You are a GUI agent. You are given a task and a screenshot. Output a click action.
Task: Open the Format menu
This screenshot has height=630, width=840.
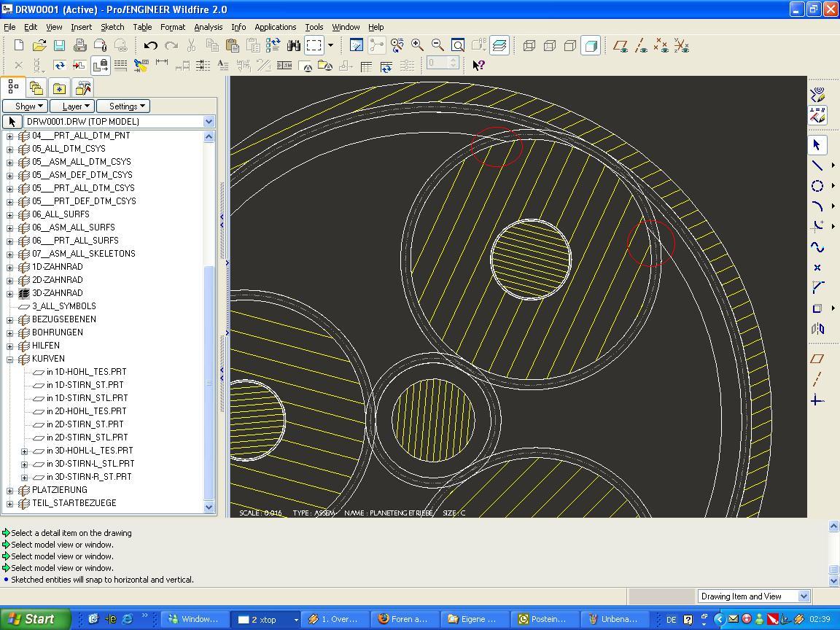coord(173,27)
